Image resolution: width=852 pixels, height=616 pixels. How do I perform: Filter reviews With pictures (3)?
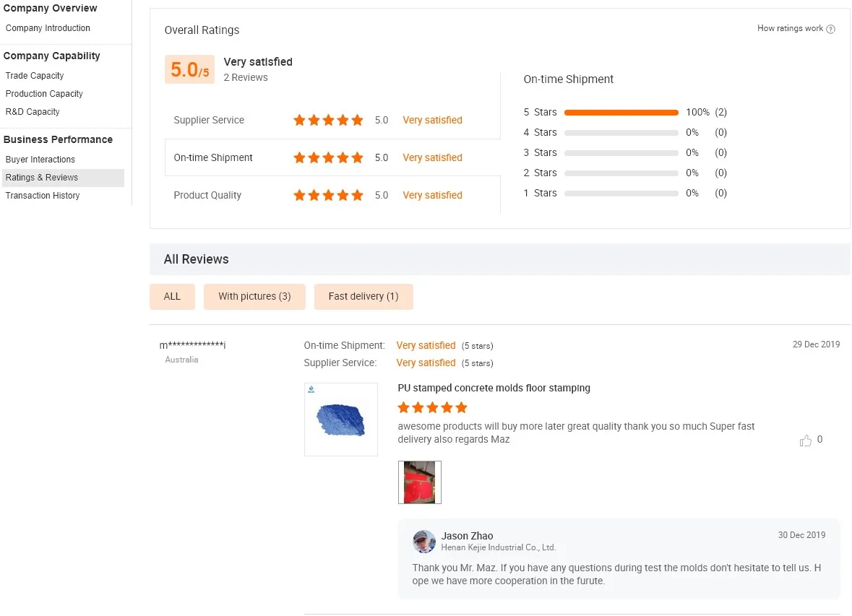(x=254, y=297)
